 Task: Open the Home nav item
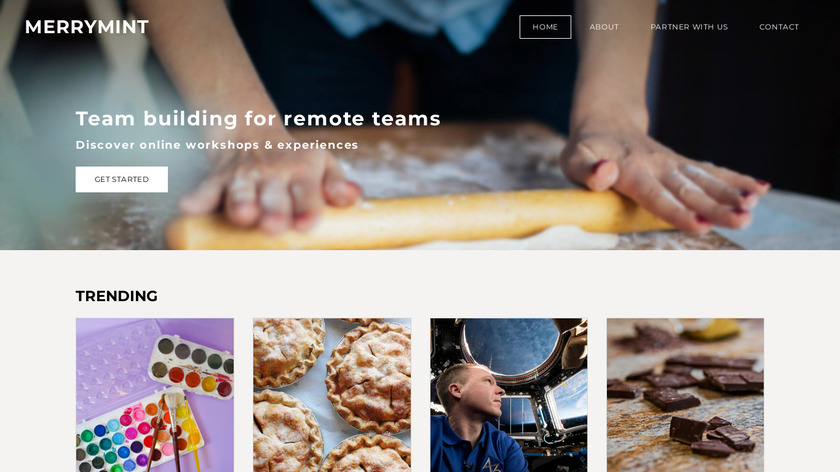pos(545,27)
